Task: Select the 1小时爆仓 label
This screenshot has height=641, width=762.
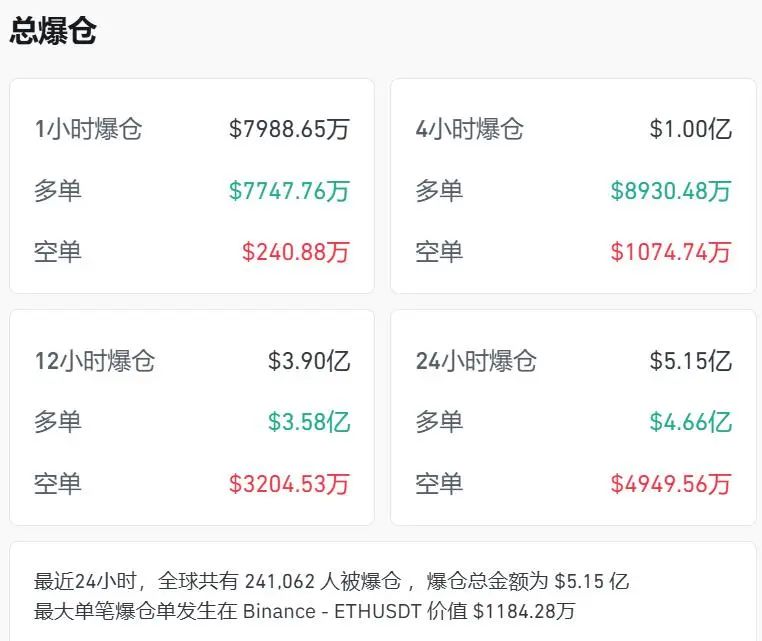Action: (x=88, y=129)
